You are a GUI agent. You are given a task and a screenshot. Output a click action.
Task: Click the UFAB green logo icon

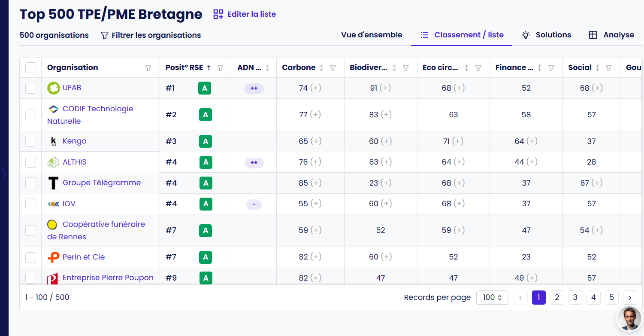(53, 88)
